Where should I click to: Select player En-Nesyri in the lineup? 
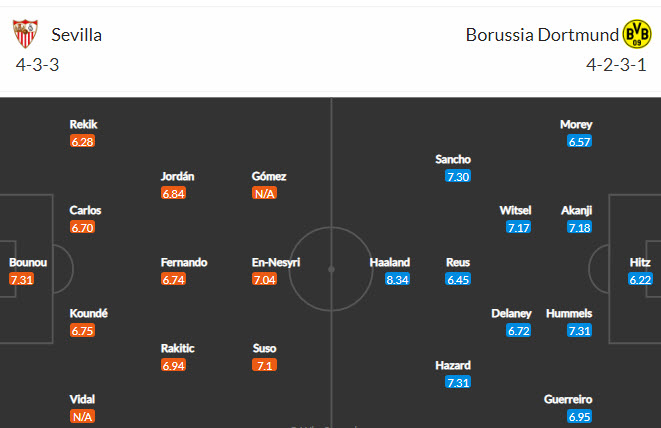276,262
